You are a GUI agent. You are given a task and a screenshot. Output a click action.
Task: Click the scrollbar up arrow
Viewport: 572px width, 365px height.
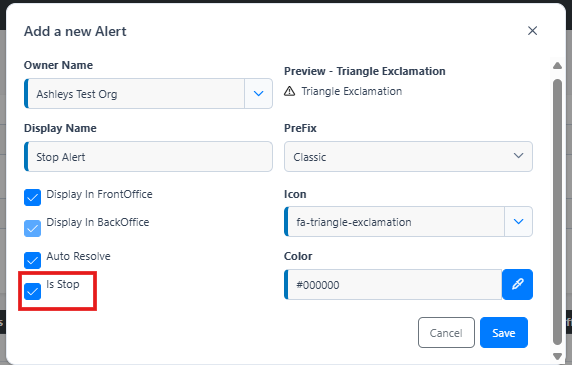click(557, 66)
